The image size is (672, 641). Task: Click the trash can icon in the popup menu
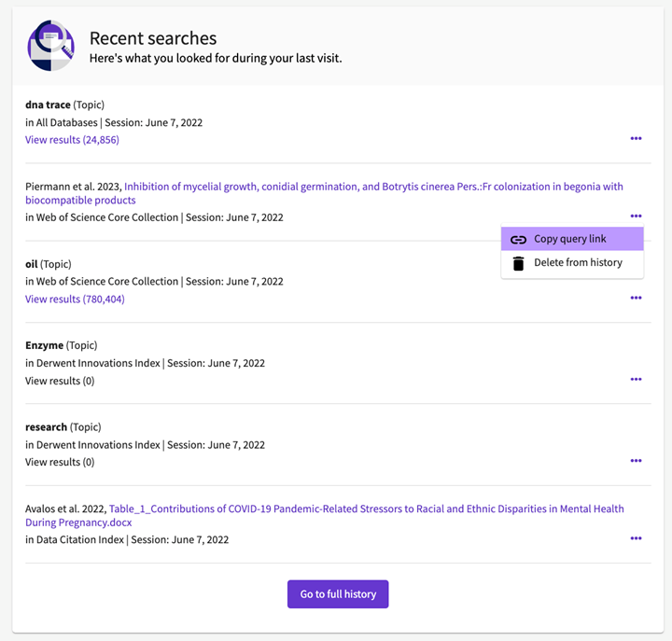pyautogui.click(x=518, y=263)
